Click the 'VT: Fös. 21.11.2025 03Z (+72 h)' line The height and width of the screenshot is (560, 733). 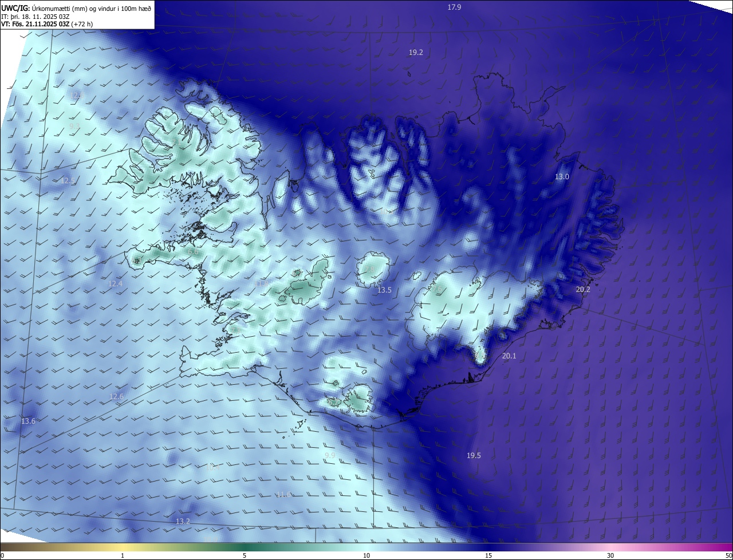pos(47,24)
